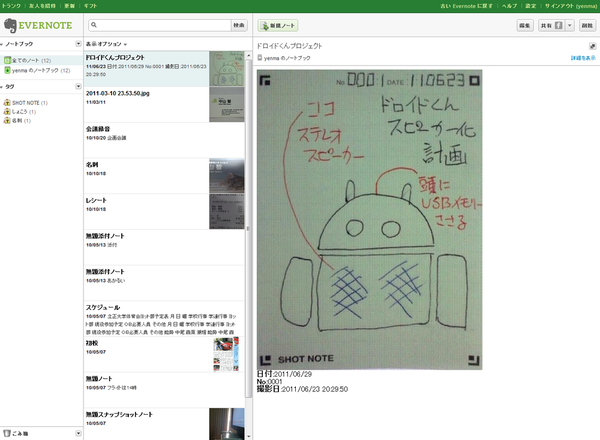This screenshot has width=600, height=440.
Task: Click notebook icon beside note's yenma のノートブック
Action: (x=259, y=58)
